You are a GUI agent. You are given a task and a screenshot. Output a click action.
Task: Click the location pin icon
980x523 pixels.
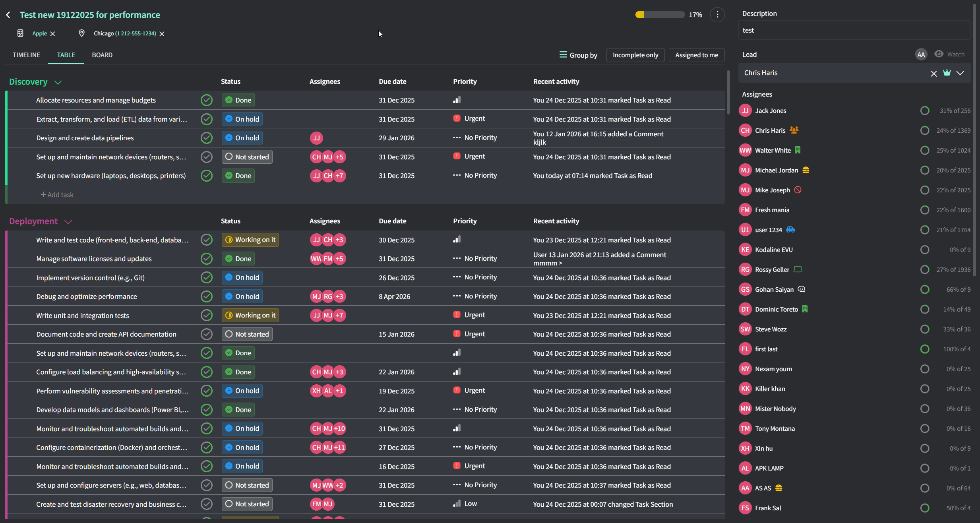pos(81,33)
